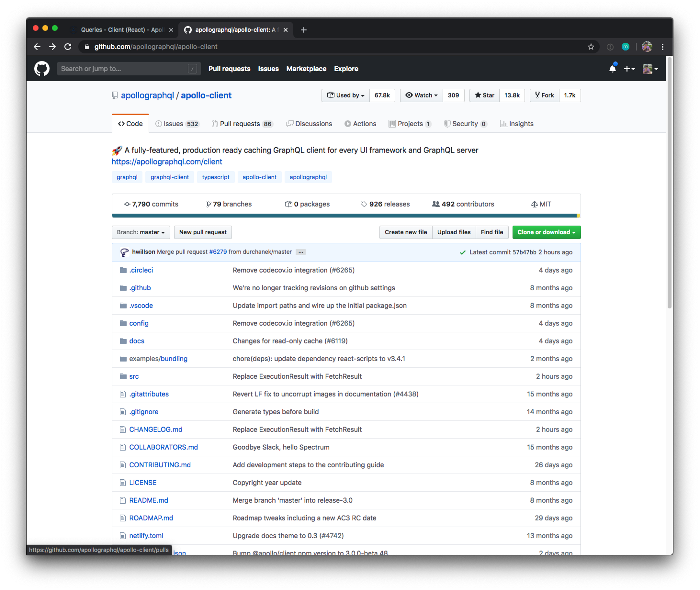The height and width of the screenshot is (590, 700).
Task: View the 492 contributors
Action: tap(463, 204)
